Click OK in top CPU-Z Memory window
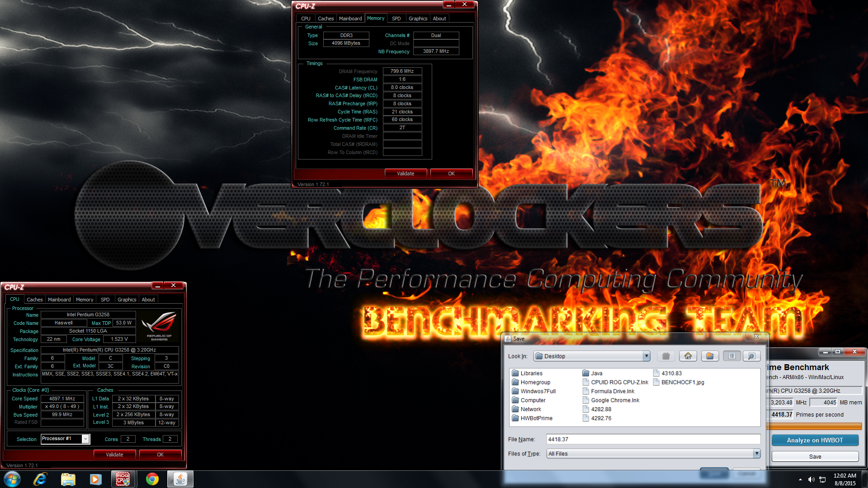The height and width of the screenshot is (488, 868). tap(451, 174)
